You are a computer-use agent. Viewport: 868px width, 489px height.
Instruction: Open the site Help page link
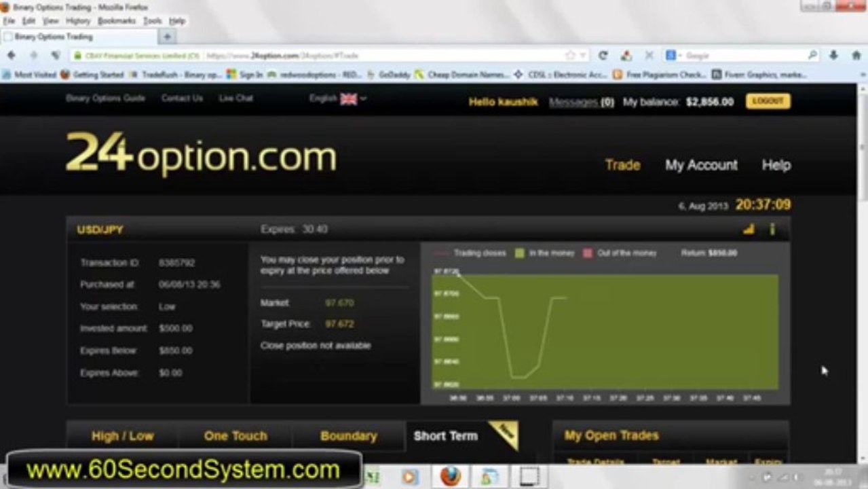[x=776, y=165]
